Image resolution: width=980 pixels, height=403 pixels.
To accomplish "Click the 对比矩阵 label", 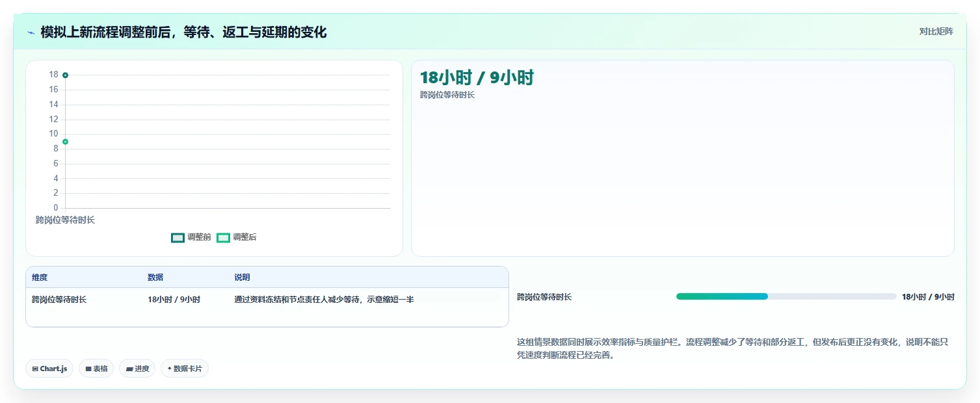I will tap(936, 32).
